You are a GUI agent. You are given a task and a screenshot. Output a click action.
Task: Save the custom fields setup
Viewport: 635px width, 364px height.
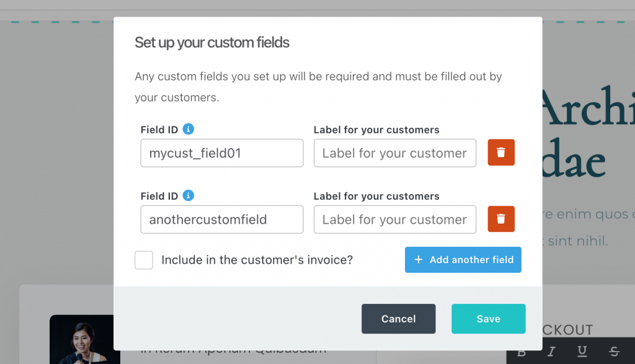point(489,319)
